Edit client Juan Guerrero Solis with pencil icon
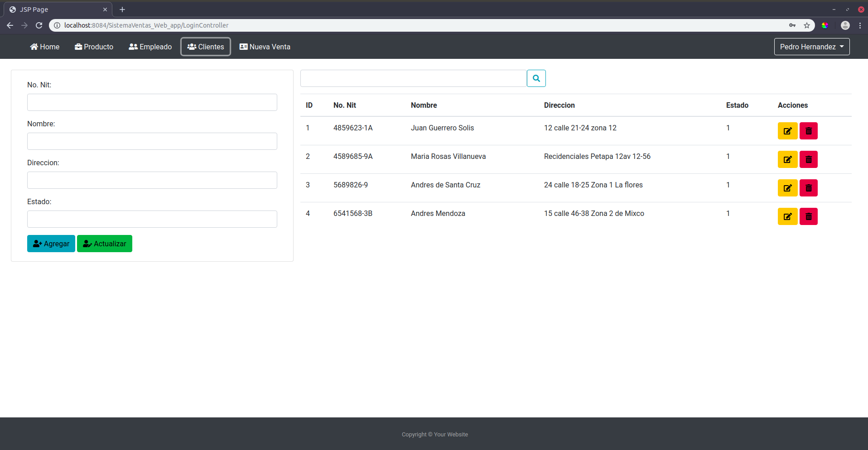Viewport: 868px width, 450px height. (x=788, y=131)
